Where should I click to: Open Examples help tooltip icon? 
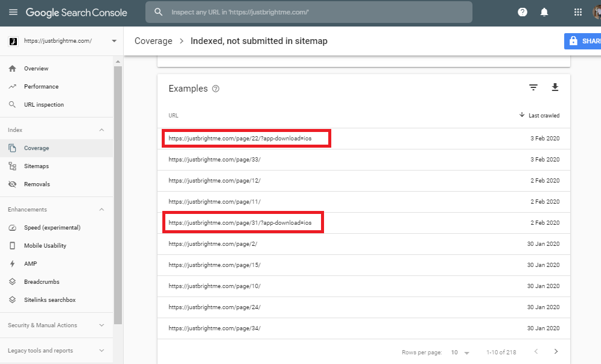pos(216,89)
